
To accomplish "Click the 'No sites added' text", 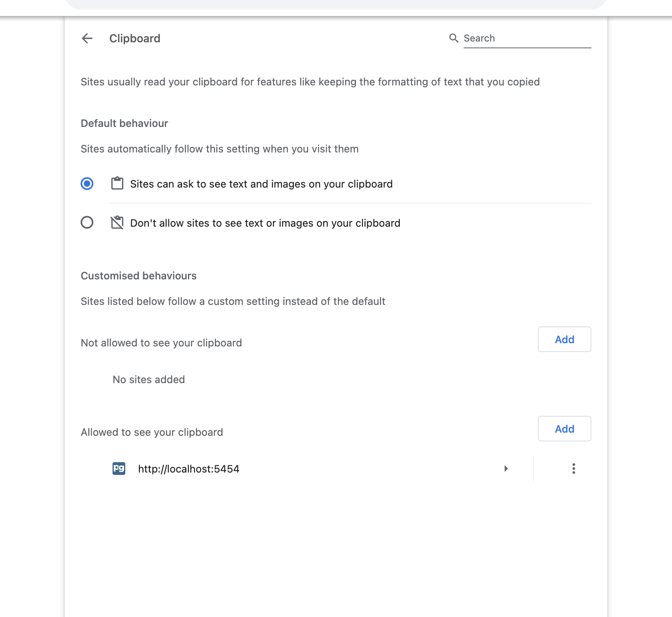I will (149, 380).
